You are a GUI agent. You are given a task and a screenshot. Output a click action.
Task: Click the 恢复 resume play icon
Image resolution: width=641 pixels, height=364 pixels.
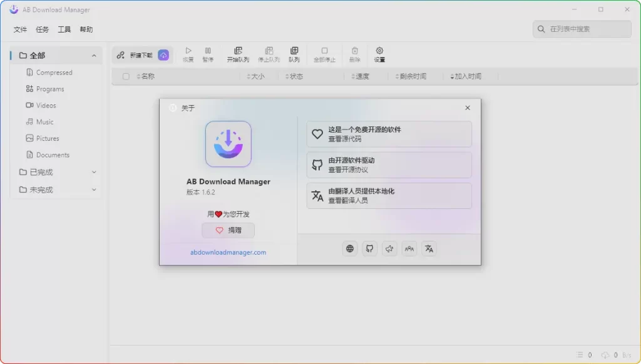[x=188, y=51]
